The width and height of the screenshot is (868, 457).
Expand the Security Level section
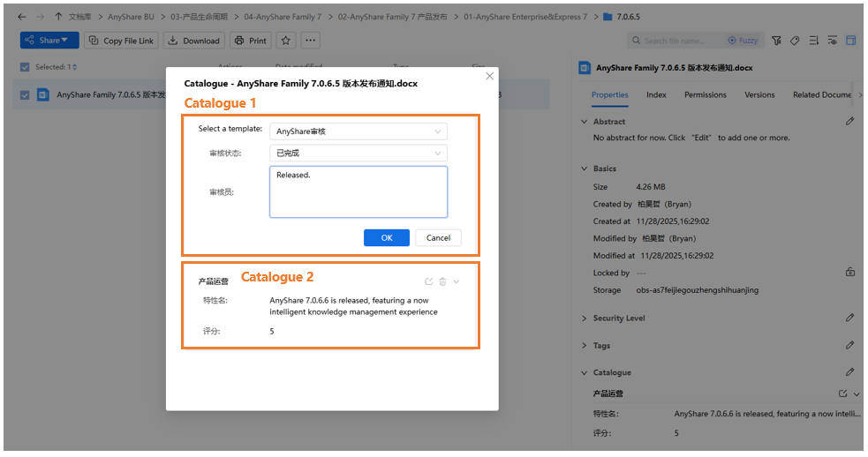pos(585,318)
